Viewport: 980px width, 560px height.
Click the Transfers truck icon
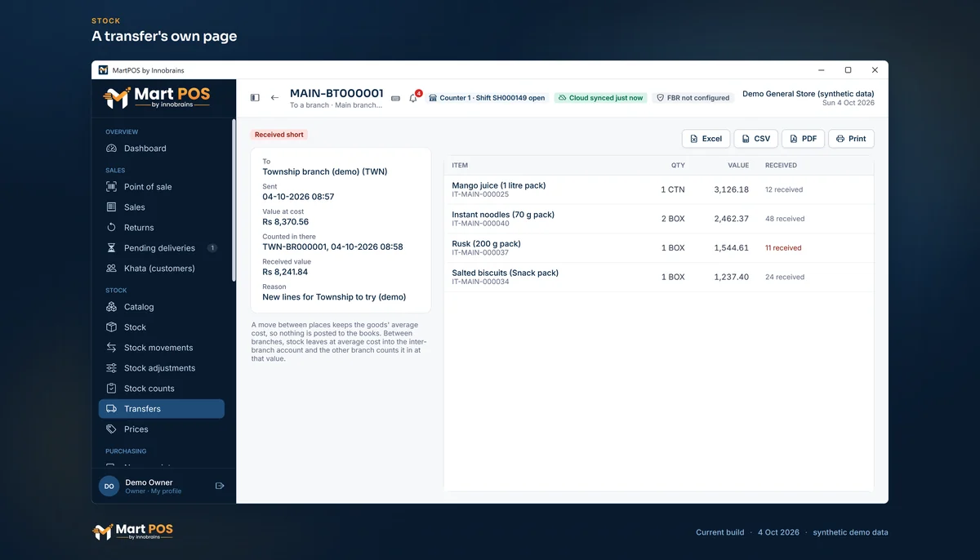[x=112, y=409]
